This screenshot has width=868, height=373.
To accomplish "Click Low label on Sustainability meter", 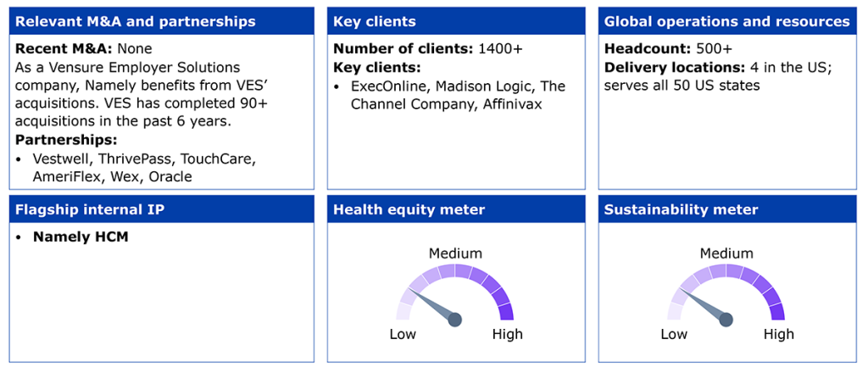I will point(674,334).
